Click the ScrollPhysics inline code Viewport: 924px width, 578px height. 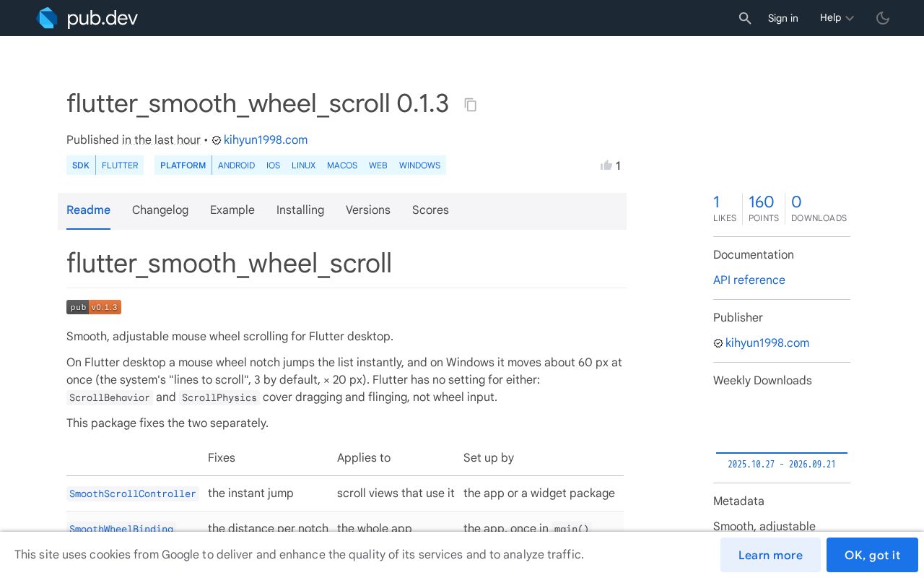click(x=219, y=398)
